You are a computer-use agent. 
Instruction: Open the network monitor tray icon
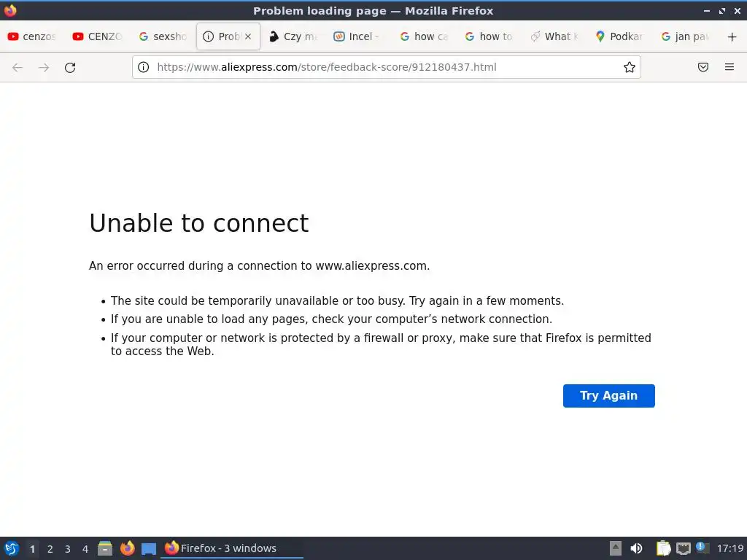pyautogui.click(x=684, y=548)
